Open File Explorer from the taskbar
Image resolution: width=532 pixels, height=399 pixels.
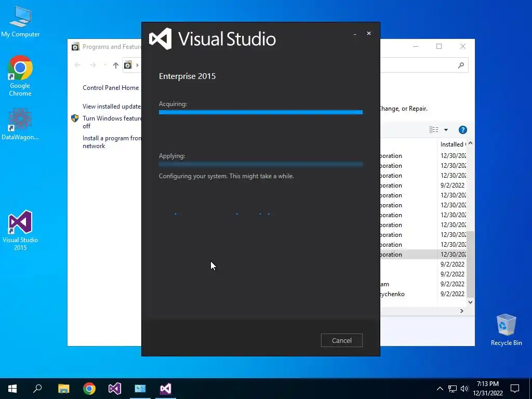(63, 389)
